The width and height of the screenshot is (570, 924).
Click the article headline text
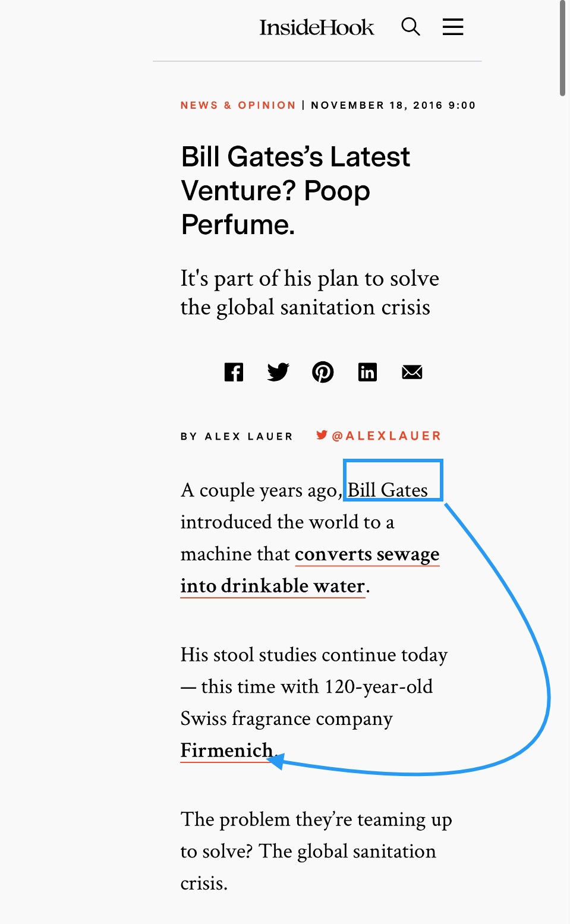295,191
